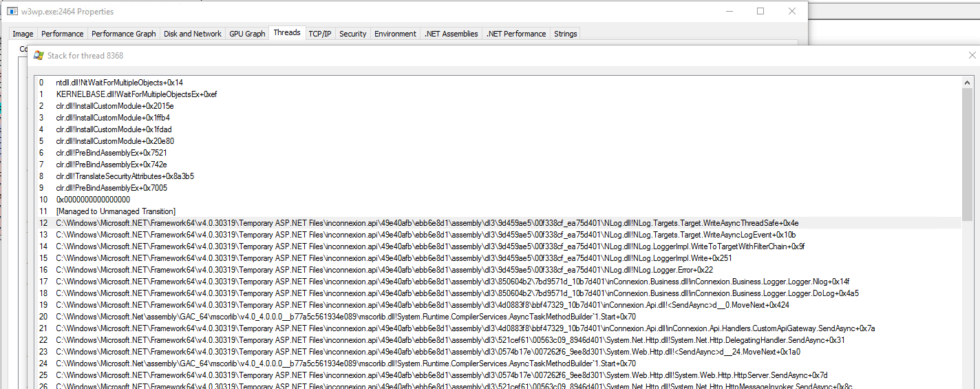Select frame System.Web.Http.HttpServer.SendAsync+0x7d
Screen dimensions: 980x389
tap(498, 375)
